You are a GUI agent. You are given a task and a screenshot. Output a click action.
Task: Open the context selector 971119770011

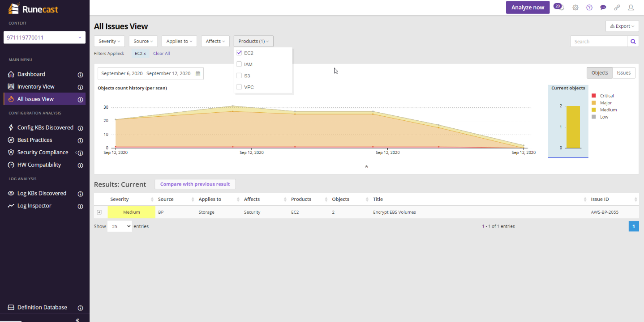click(44, 38)
